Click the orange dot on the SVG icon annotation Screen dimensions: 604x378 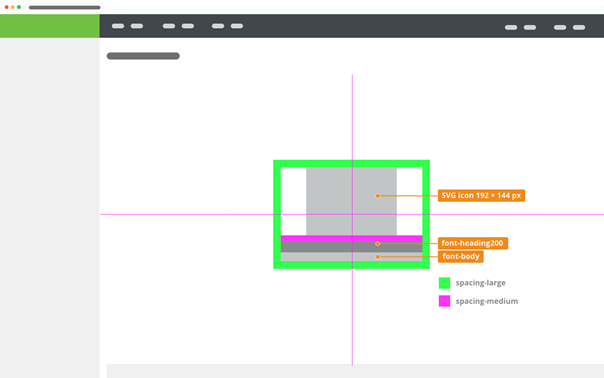[x=378, y=196]
